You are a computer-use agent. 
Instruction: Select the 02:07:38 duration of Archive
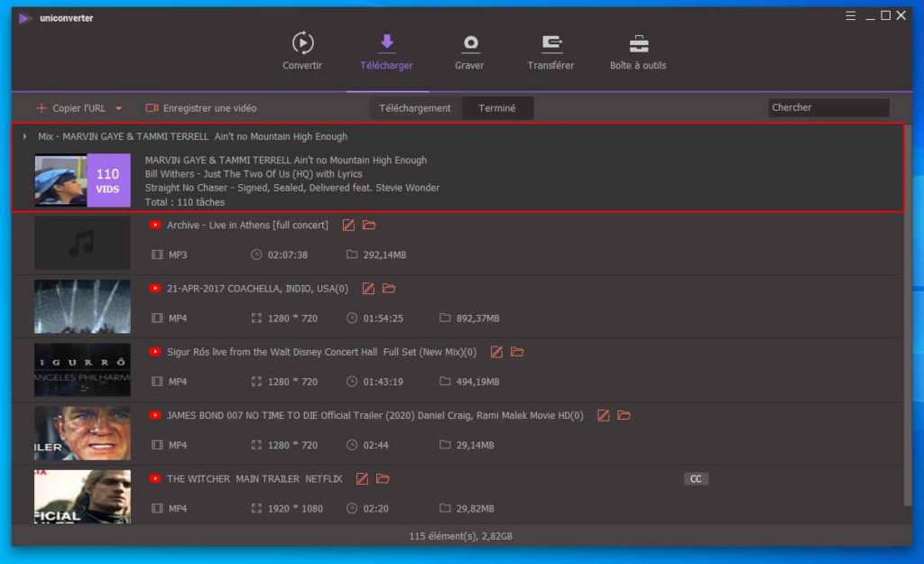coord(288,255)
